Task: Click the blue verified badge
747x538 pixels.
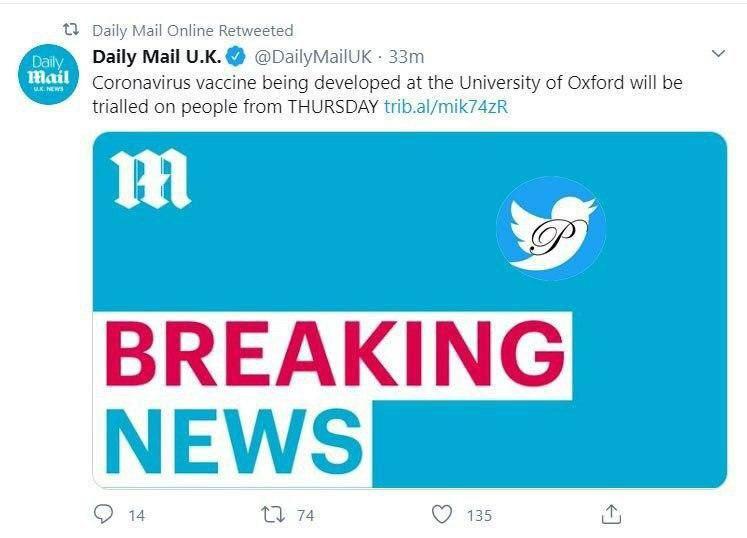Action: coord(235,56)
